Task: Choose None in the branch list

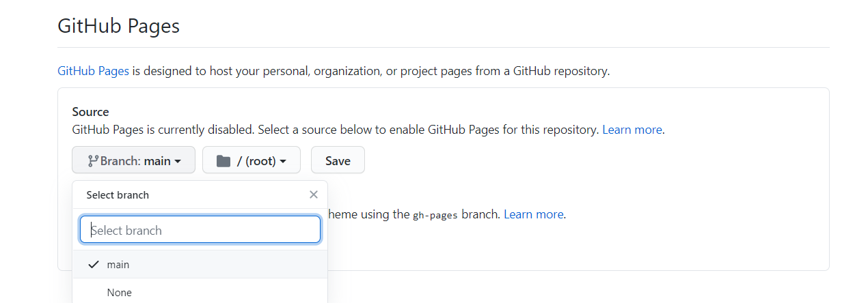Action: [x=200, y=292]
